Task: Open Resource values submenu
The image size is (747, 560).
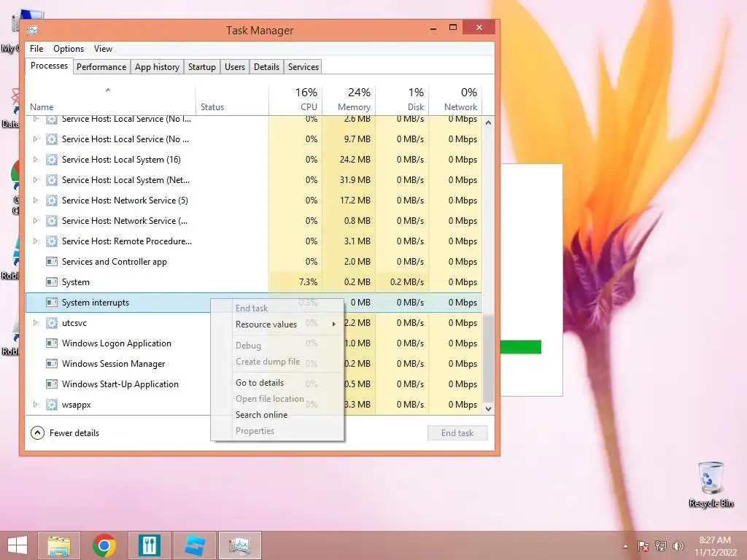Action: (x=277, y=324)
